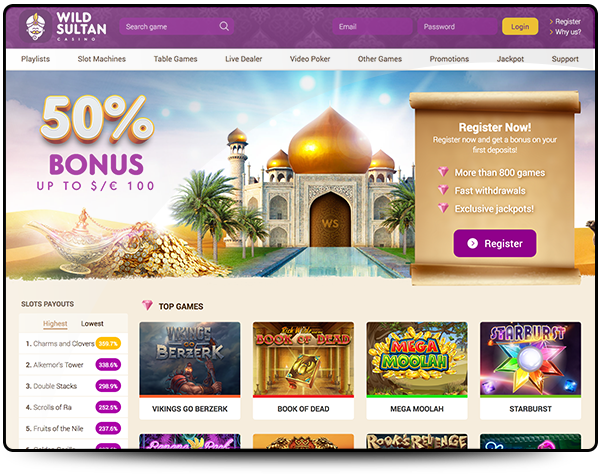Click the Wild Sultan casino logo

[63, 26]
